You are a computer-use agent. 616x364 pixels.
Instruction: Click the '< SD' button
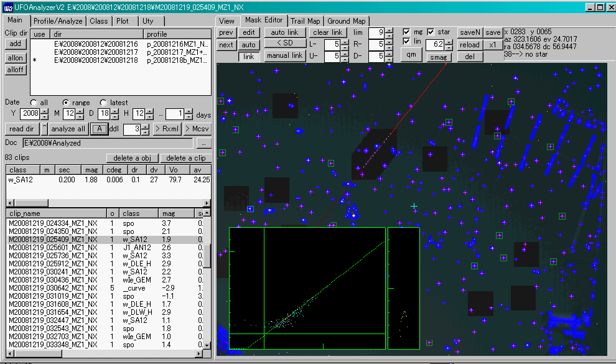point(284,43)
